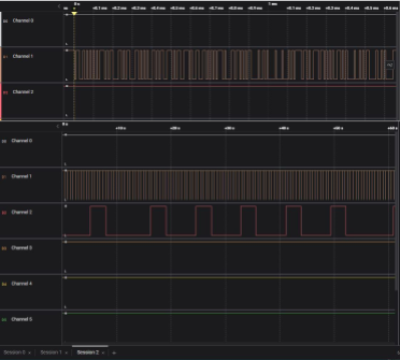The image size is (400, 360).
Task: Collapse the lower channel sidebar using its chevron
Action: [58, 126]
